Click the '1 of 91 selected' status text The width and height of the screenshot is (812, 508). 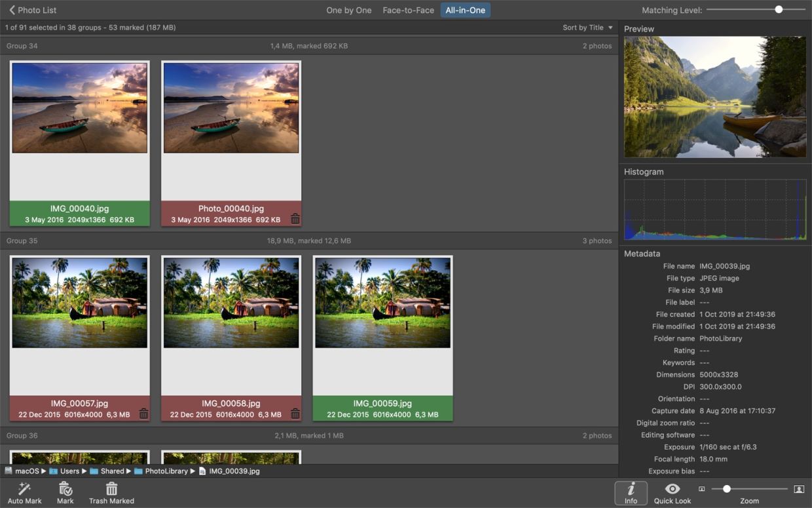click(90, 28)
